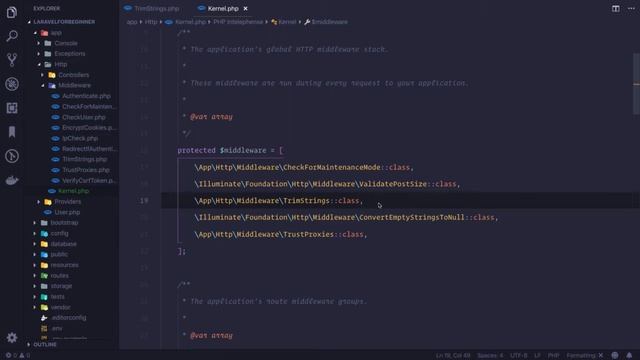Open the Search view in the activity bar

tap(12, 36)
